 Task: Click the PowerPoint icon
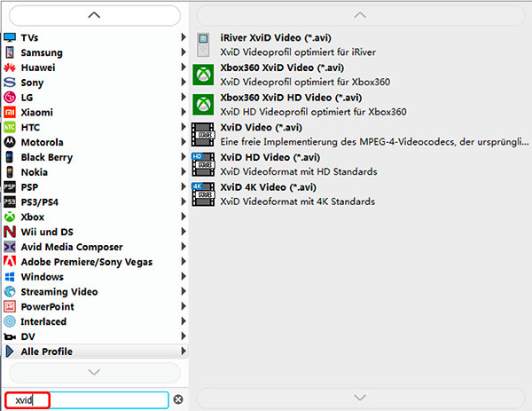(10, 306)
